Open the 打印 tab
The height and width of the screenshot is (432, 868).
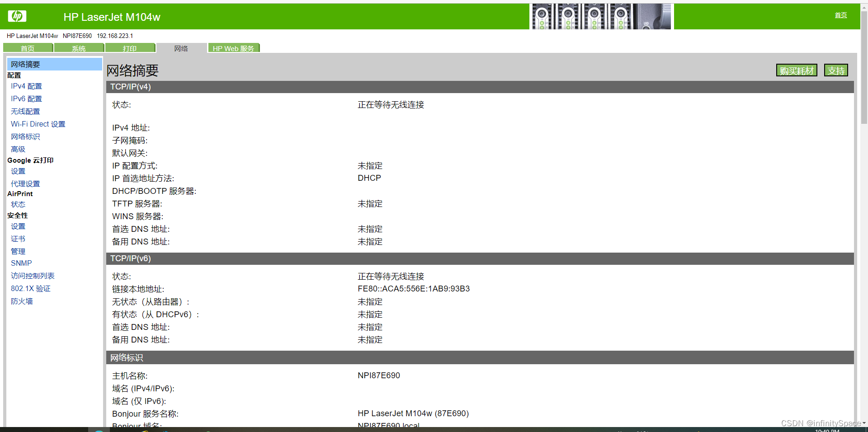click(x=130, y=48)
